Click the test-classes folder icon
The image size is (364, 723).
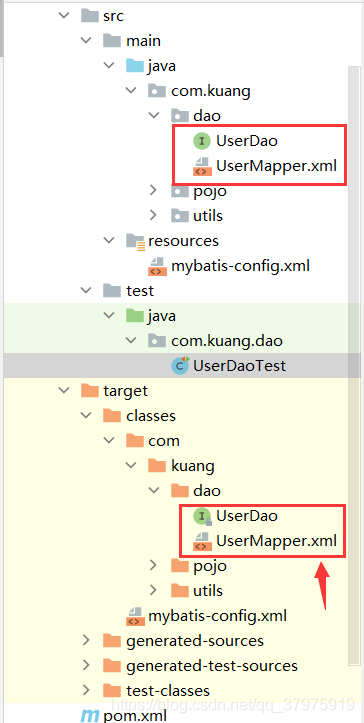click(112, 690)
